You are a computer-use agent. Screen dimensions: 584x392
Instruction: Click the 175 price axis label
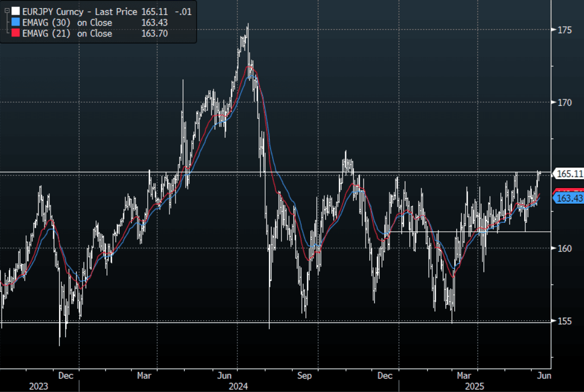click(564, 30)
